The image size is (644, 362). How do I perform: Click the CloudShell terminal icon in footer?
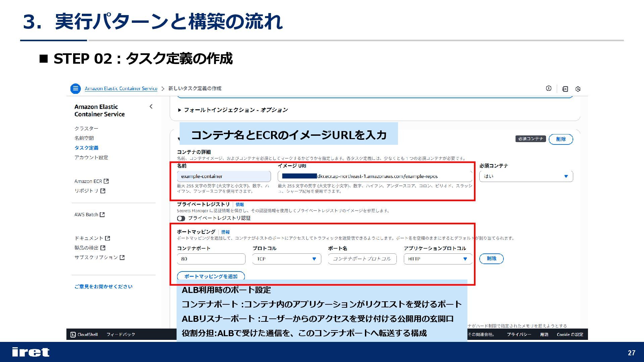point(73,335)
